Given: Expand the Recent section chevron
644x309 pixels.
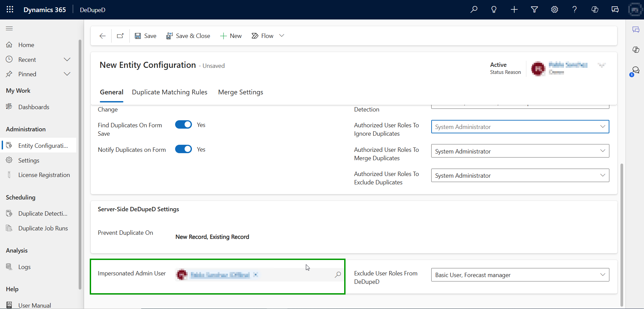Looking at the screenshot, I should coord(67,59).
